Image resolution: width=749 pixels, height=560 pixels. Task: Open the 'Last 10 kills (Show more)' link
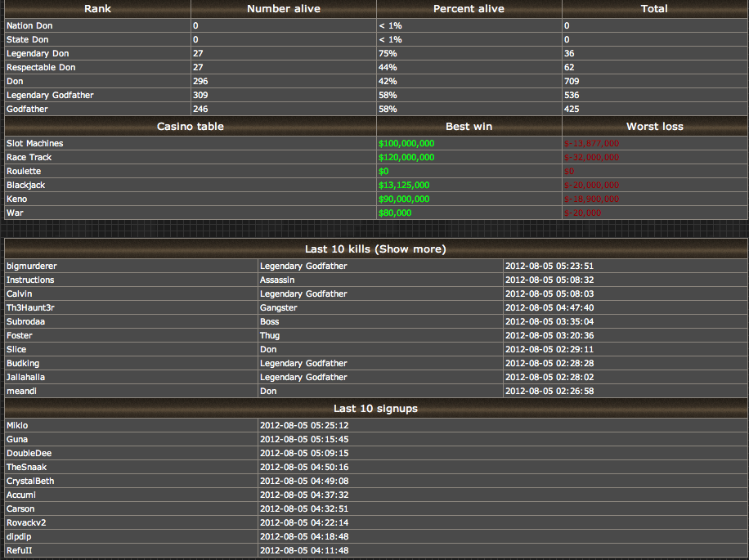[x=375, y=249]
